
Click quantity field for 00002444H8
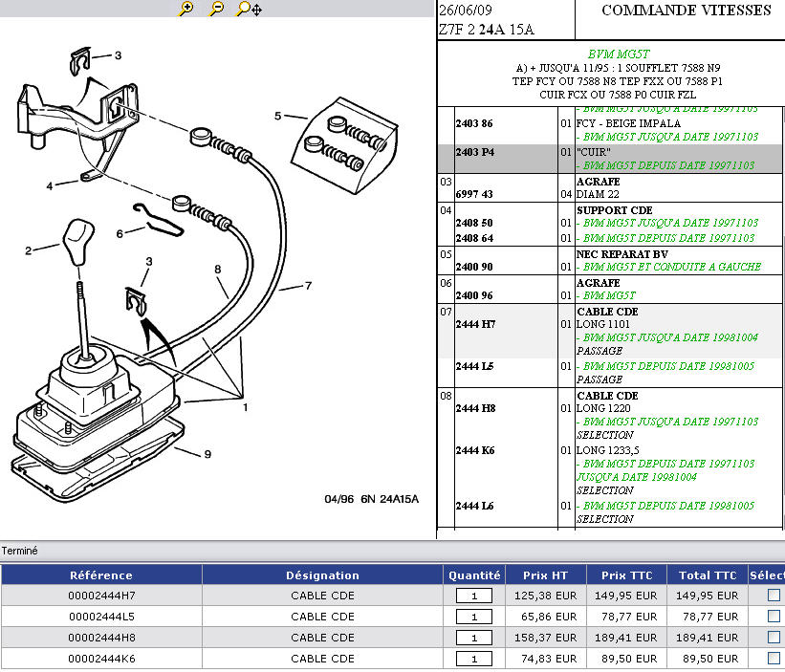coord(474,638)
